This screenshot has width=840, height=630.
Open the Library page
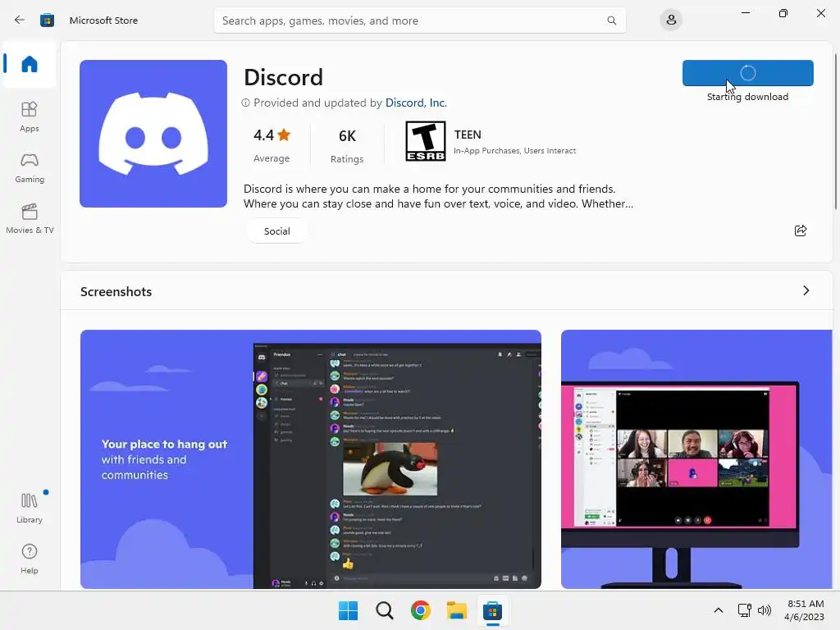click(30, 508)
